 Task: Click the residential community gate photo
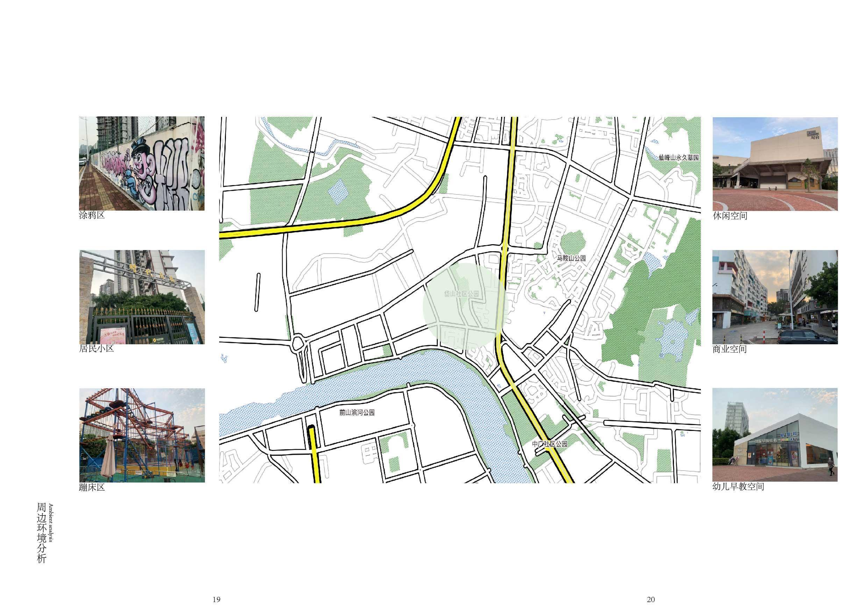point(142,297)
